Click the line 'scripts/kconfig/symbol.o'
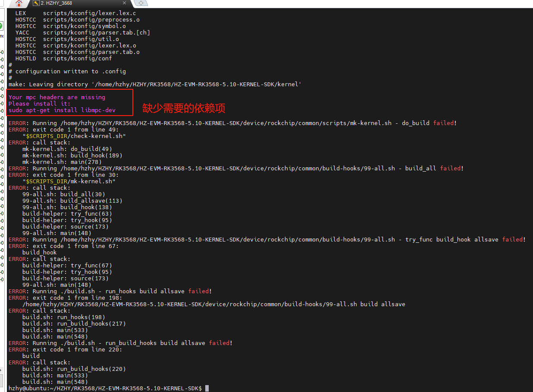This screenshot has height=392, width=533. pyautogui.click(x=84, y=26)
